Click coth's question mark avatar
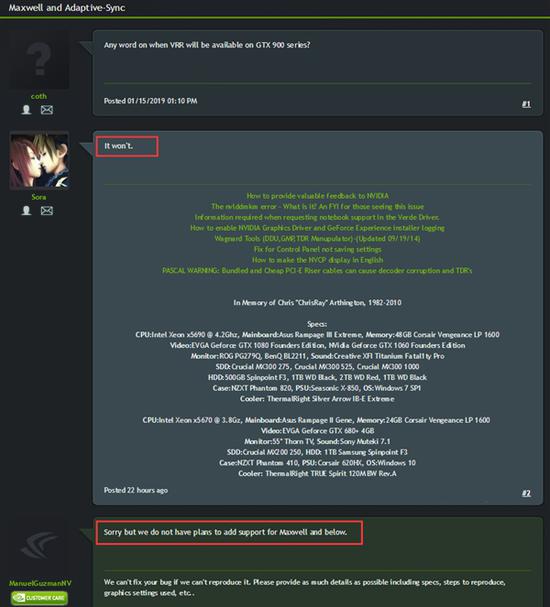Screen dimensions: 550x607 (x=39, y=60)
